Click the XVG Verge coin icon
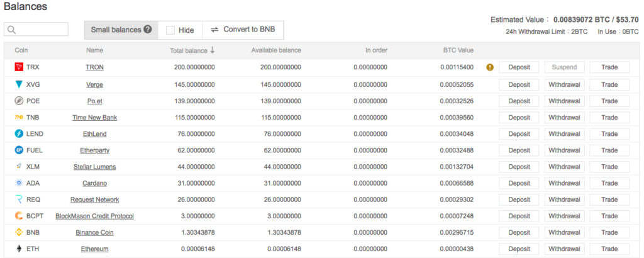Image resolution: width=644 pixels, height=258 pixels. (19, 84)
